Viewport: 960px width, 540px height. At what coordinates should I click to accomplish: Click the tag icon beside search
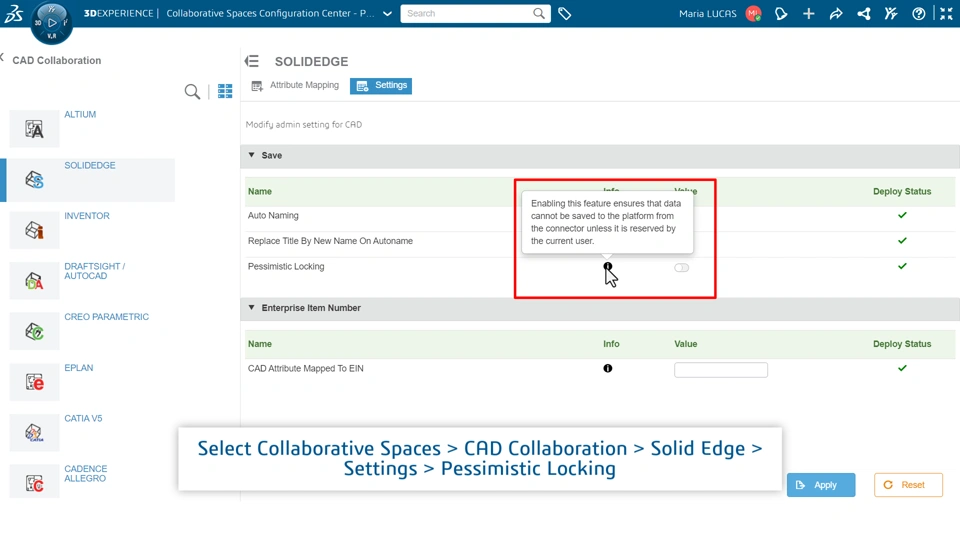565,14
